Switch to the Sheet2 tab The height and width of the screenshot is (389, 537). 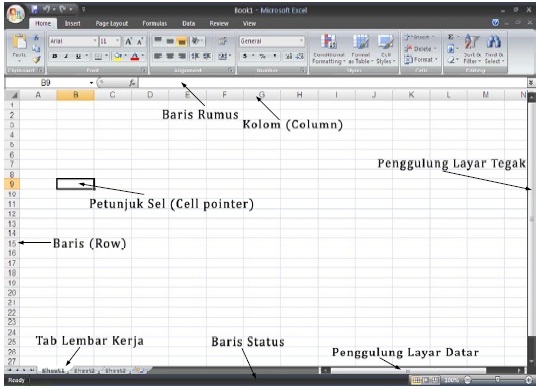84,371
